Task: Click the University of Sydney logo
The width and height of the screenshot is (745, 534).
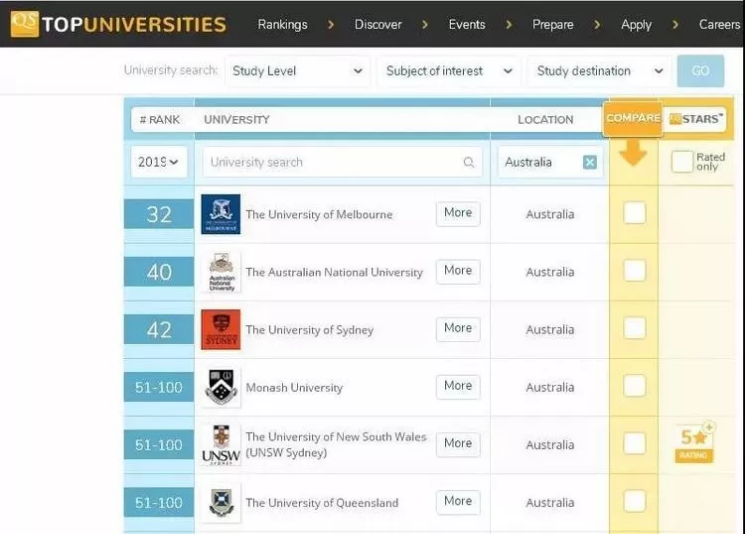Action: (x=221, y=329)
